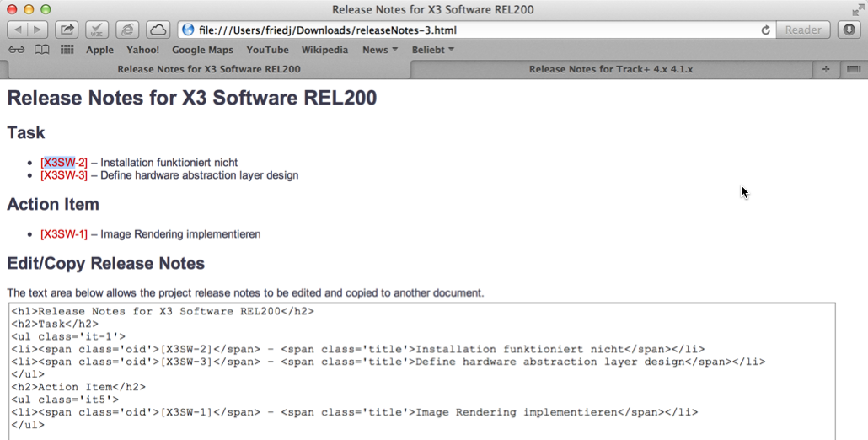Open the Yahoo! bookmark
The image size is (868, 440).
(142, 50)
